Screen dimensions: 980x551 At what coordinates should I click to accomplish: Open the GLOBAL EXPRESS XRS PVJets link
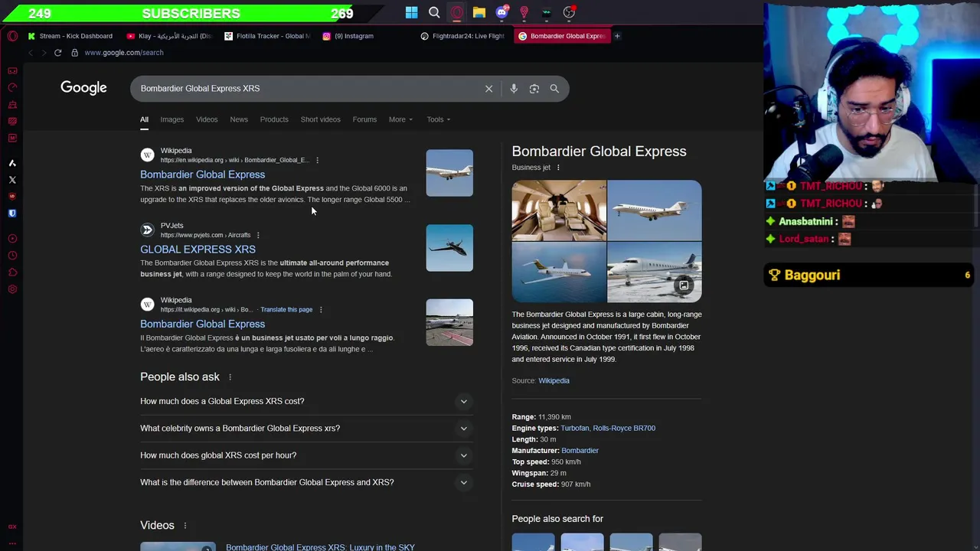pos(198,249)
